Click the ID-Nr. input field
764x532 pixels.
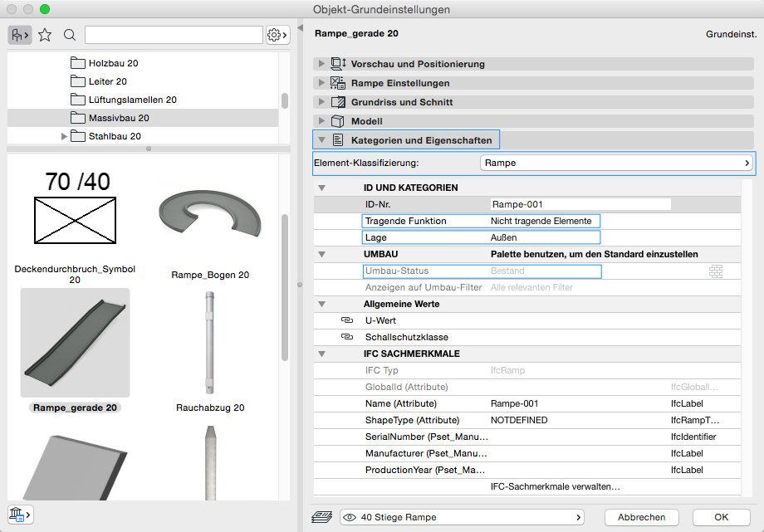pyautogui.click(x=580, y=204)
